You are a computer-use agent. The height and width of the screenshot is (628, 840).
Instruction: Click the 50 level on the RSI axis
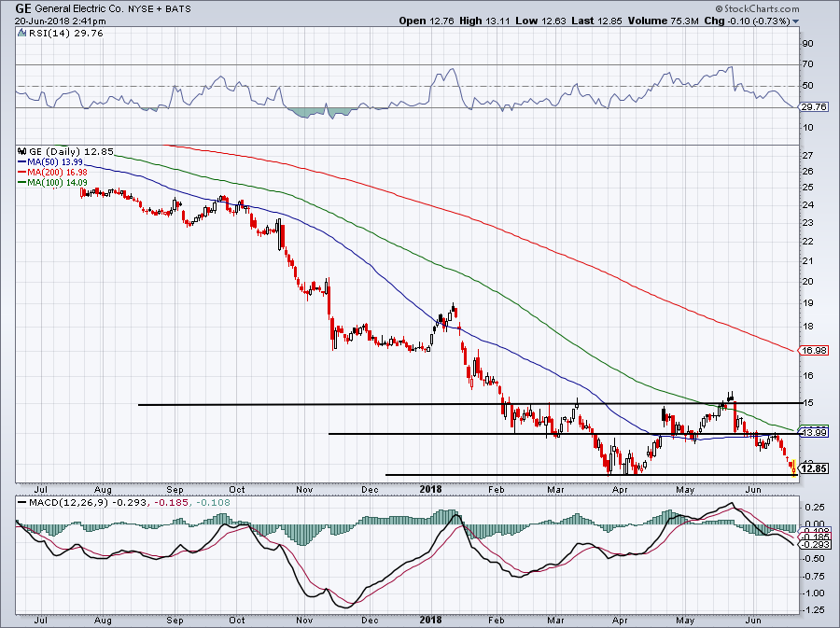(808, 86)
